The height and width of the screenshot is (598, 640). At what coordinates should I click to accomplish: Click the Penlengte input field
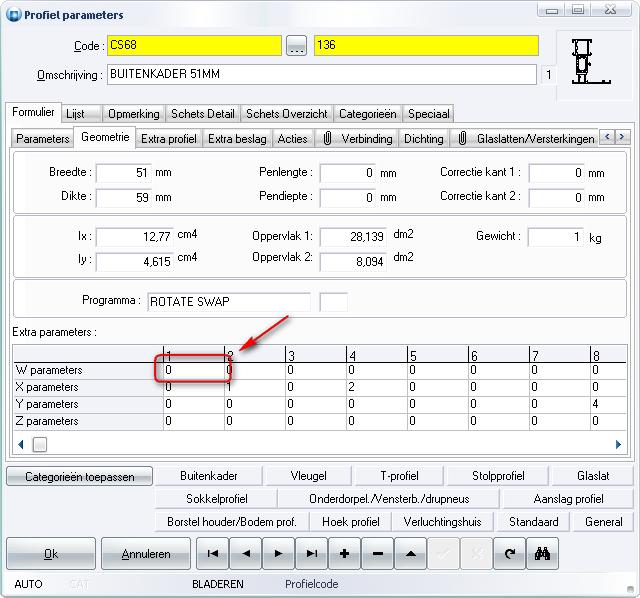tap(348, 173)
